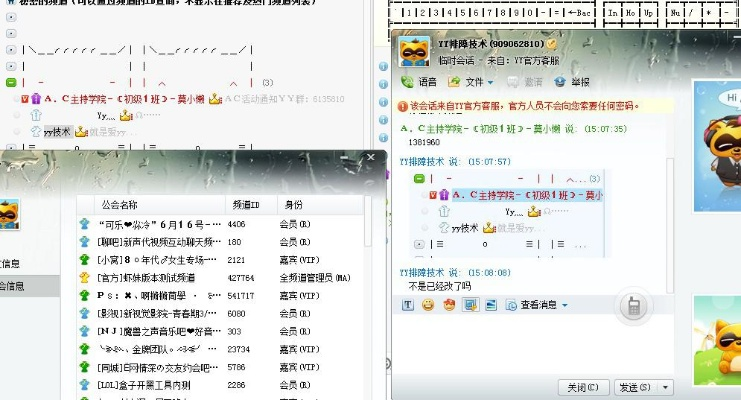Click raccoon avatar in guild info window
This screenshot has height=400, width=741.
click(x=9, y=214)
